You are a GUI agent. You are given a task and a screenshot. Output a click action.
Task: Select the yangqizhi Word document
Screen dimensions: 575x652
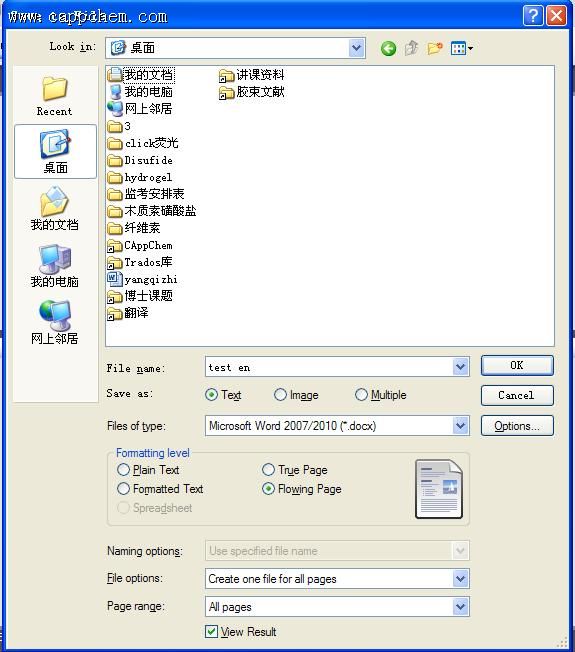point(143,279)
